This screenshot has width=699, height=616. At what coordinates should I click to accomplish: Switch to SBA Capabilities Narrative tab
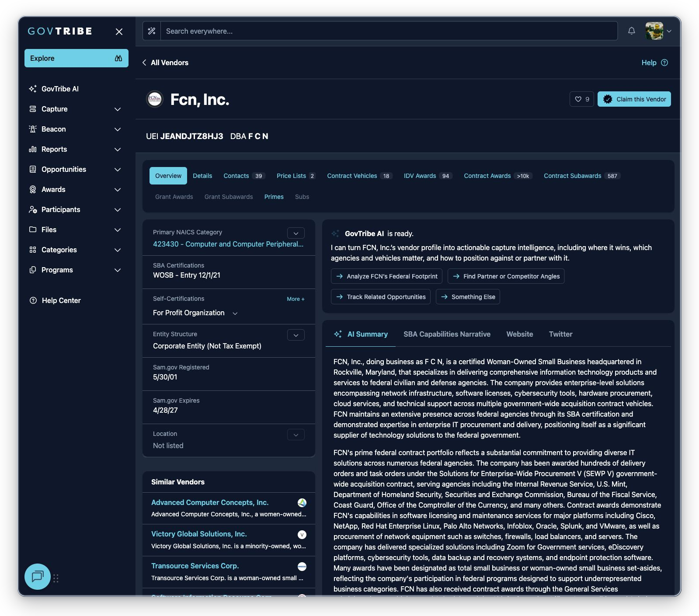click(447, 334)
